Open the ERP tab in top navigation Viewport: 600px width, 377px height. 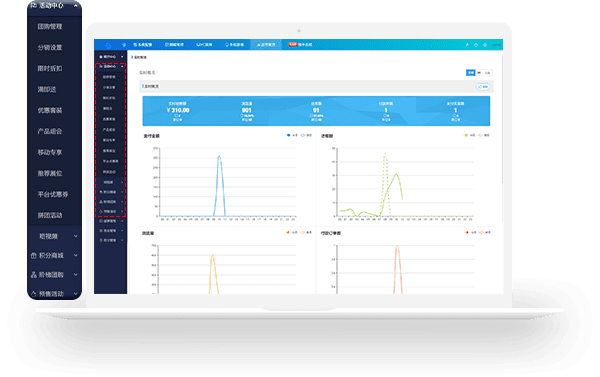click(300, 45)
